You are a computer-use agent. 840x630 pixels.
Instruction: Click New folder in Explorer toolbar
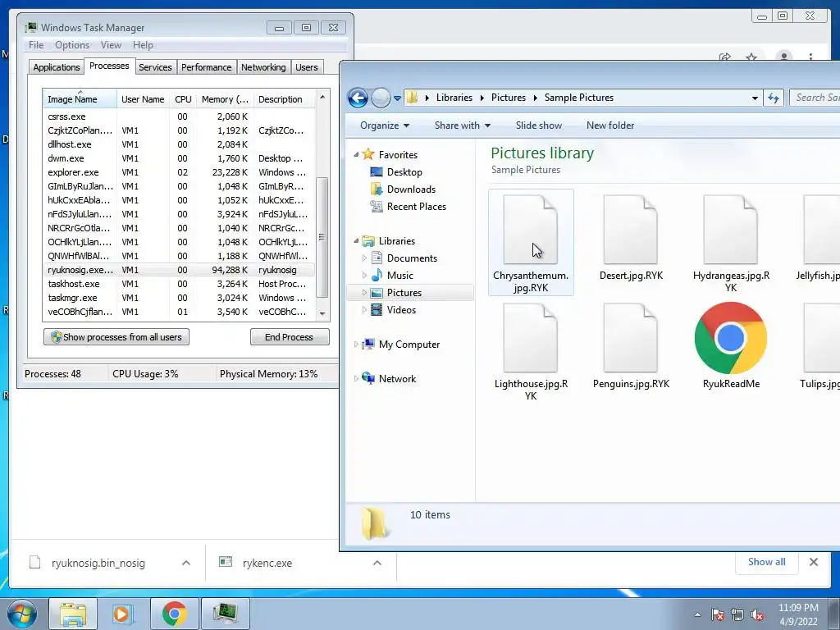click(610, 126)
